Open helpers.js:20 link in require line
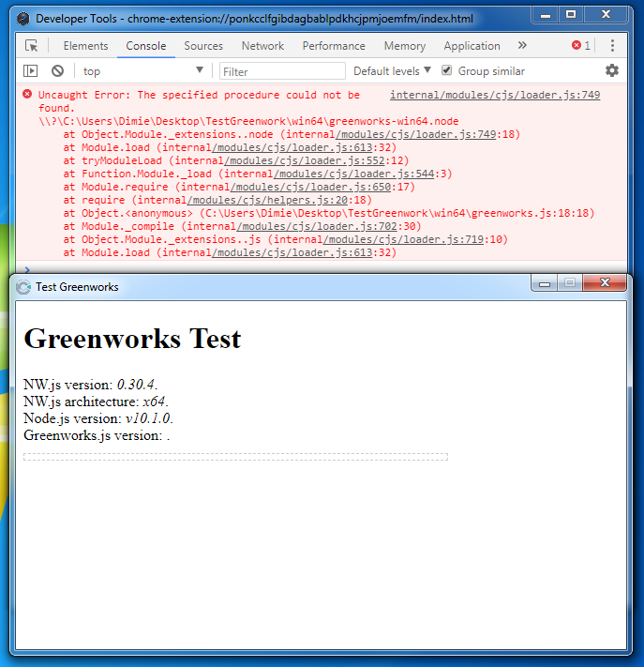Image resolution: width=644 pixels, height=667 pixels. [267, 201]
